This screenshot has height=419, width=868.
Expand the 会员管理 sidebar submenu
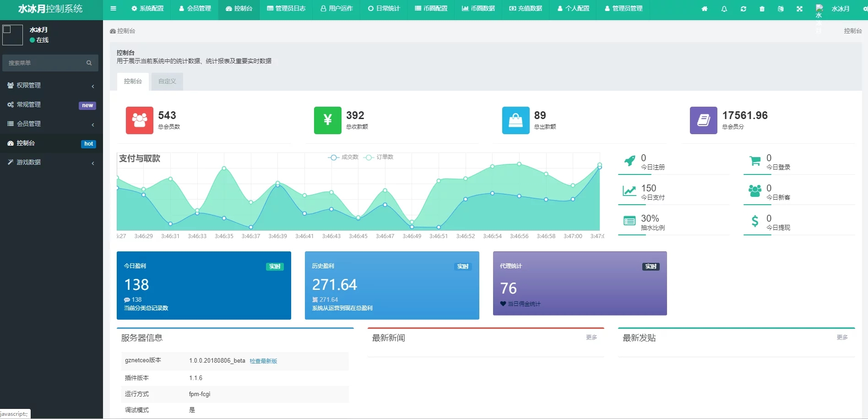click(x=51, y=124)
